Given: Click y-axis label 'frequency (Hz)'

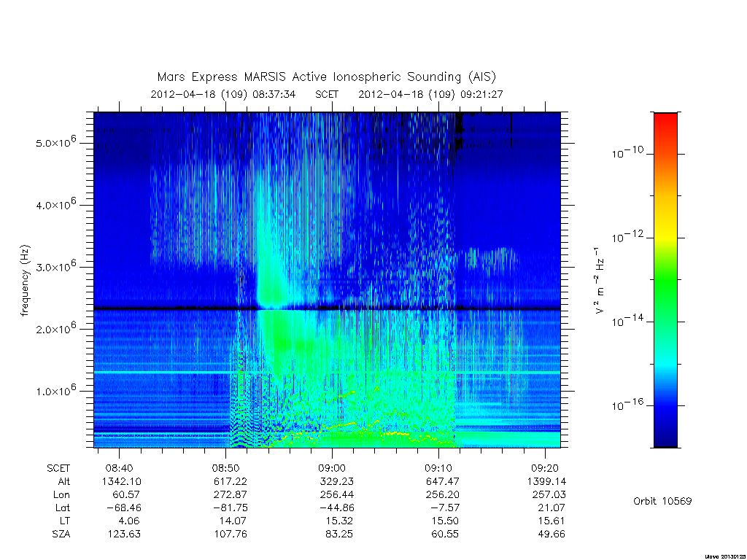Looking at the screenshot, I should tap(25, 281).
